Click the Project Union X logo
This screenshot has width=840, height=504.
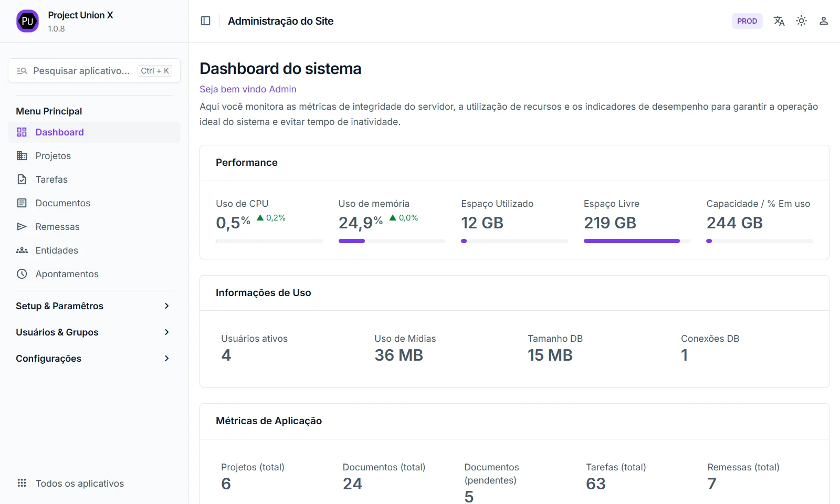(27, 21)
